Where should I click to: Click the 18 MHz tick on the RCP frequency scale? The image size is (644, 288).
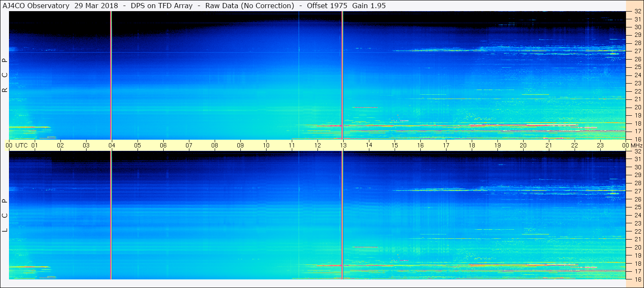[x=637, y=123]
